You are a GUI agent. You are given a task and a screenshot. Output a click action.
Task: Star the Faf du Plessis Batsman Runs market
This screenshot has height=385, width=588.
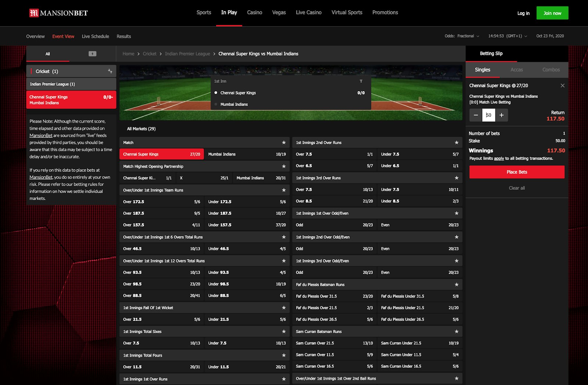[456, 284]
